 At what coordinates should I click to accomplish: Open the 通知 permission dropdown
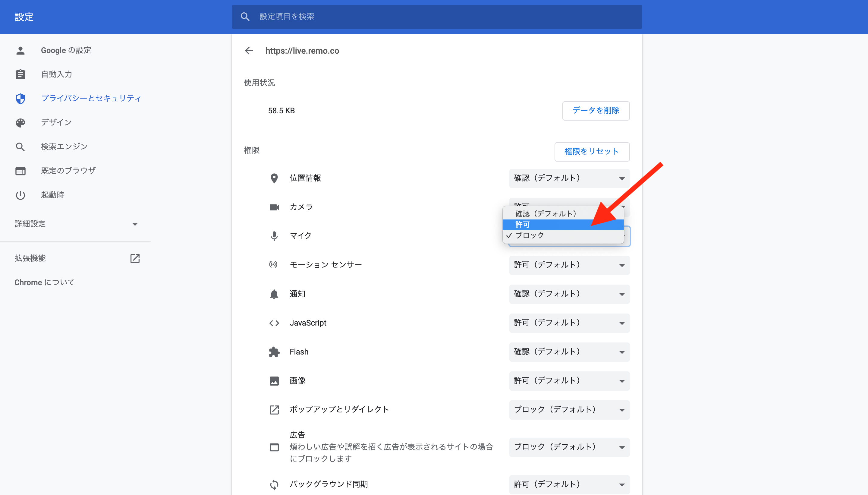[x=569, y=294]
